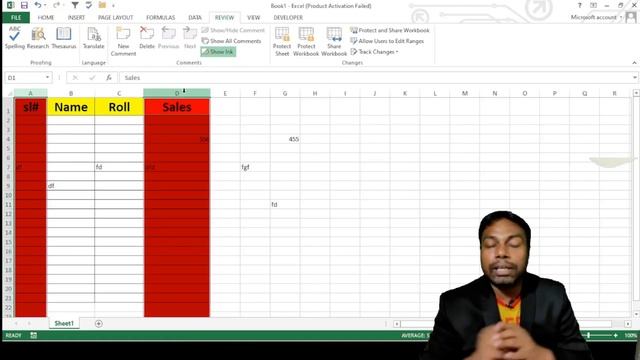The height and width of the screenshot is (360, 640).
Task: Click the Sales header cell
Action: (177, 107)
